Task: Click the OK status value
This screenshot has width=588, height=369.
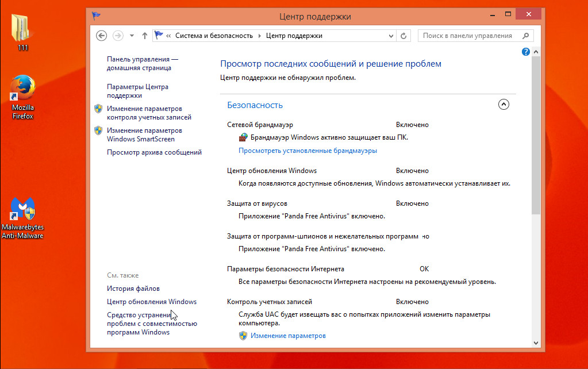Action: (x=424, y=269)
